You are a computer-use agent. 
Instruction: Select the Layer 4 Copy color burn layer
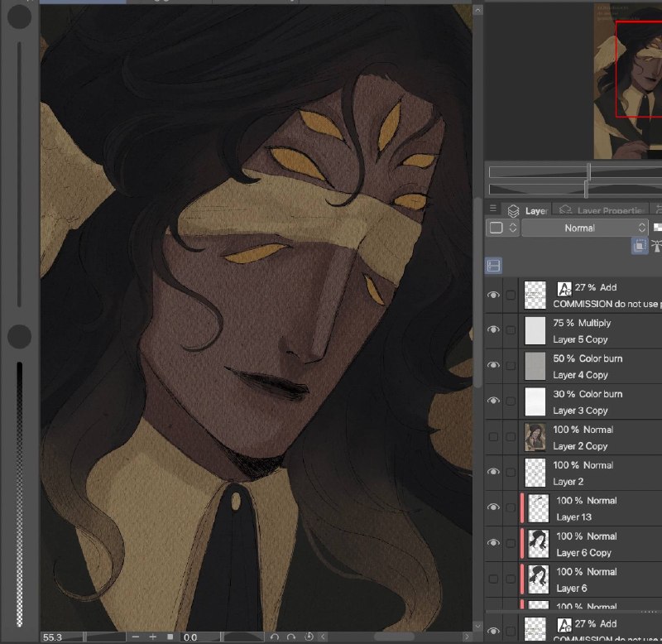click(x=590, y=367)
